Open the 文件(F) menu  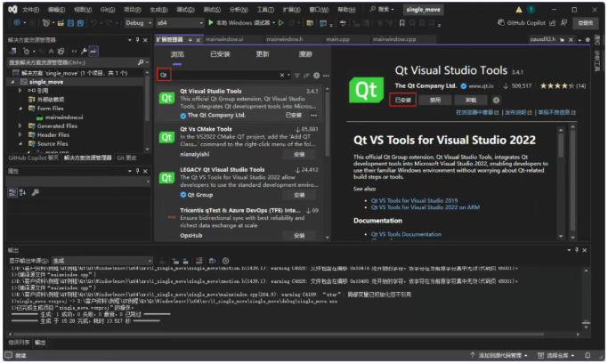coord(30,10)
